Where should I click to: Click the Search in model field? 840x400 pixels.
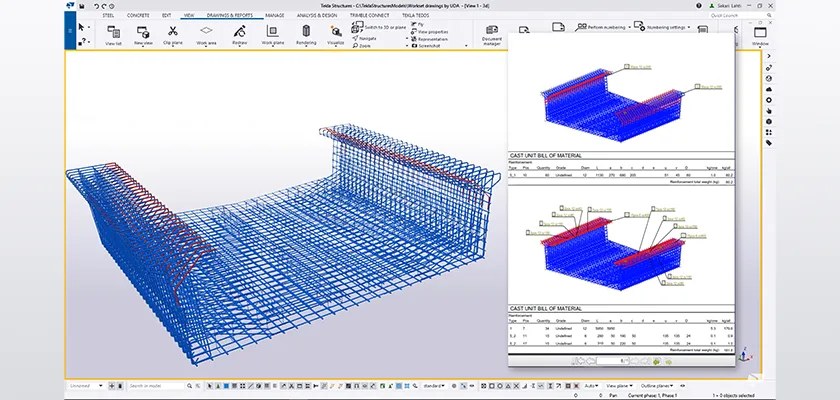point(156,386)
